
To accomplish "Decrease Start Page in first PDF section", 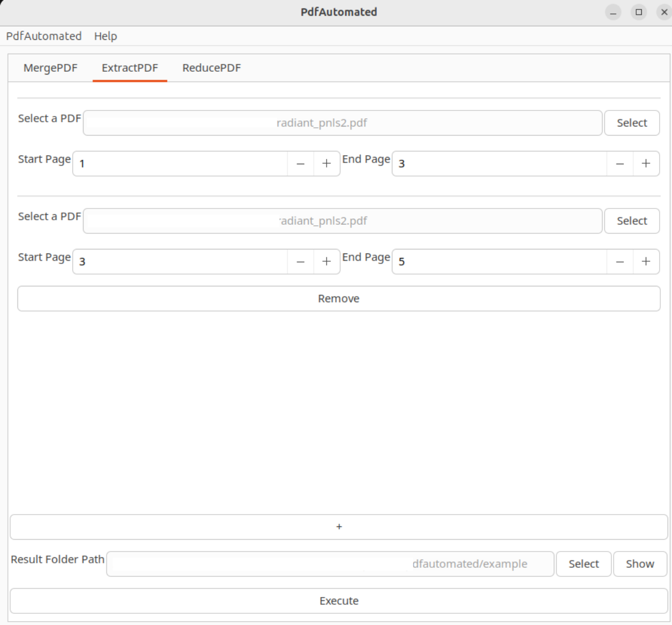I will tap(300, 164).
